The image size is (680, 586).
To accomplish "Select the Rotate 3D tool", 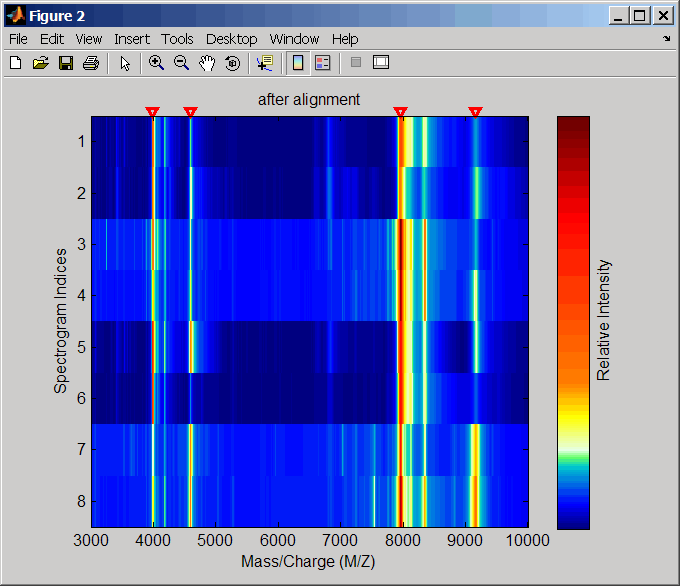I will click(x=232, y=63).
